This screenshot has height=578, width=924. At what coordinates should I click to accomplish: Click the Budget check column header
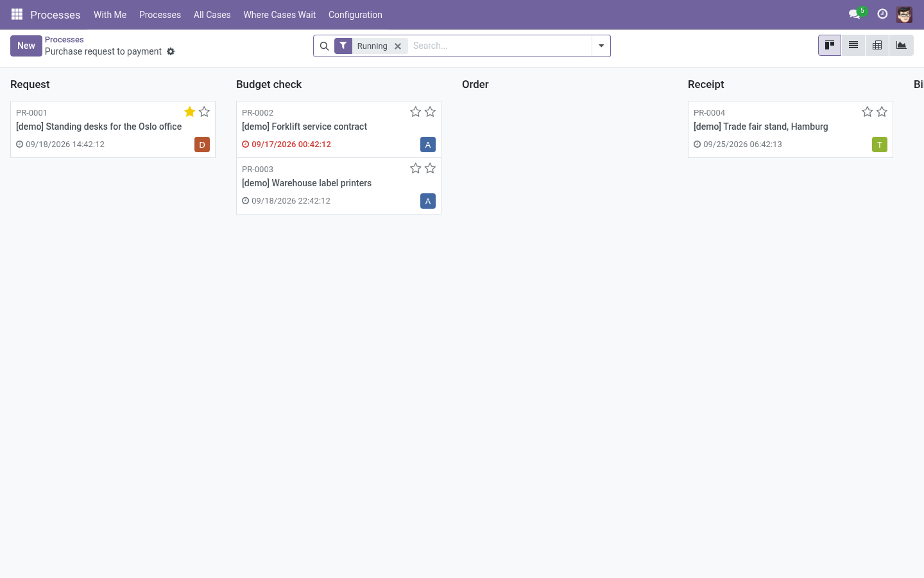point(269,84)
